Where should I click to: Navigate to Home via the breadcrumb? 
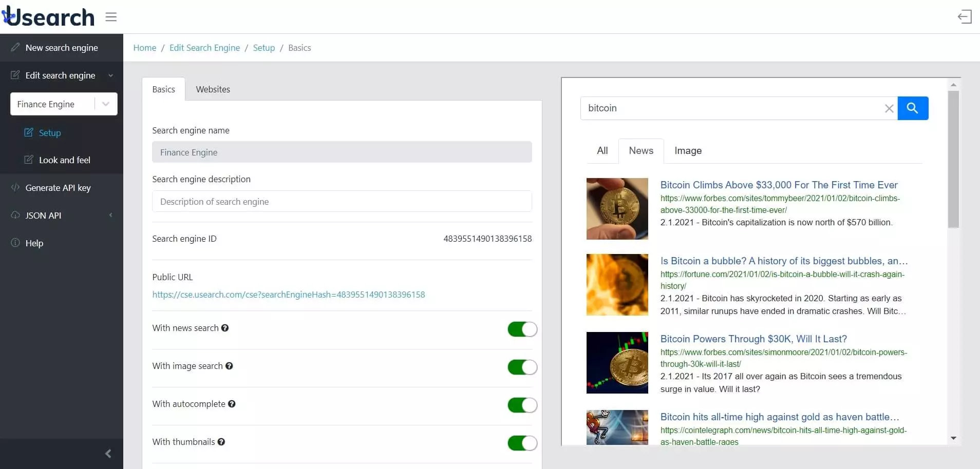(145, 47)
